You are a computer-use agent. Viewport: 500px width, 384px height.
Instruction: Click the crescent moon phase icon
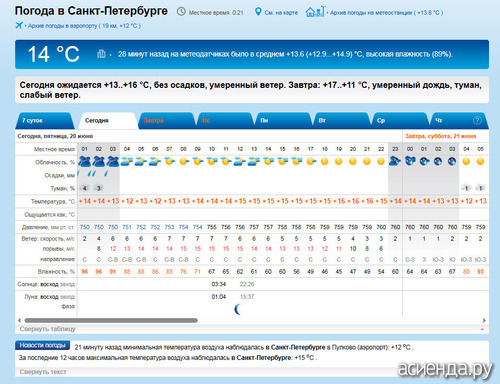pos(238,309)
